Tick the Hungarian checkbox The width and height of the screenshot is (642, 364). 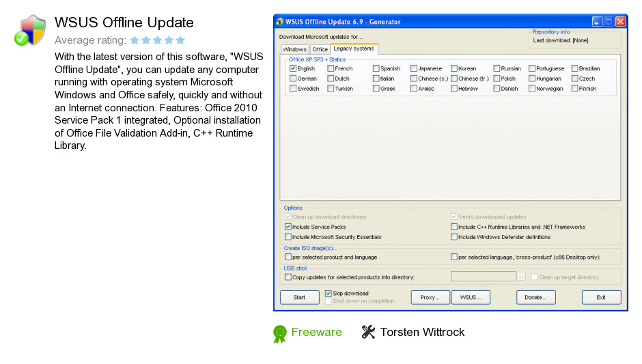[x=532, y=79]
